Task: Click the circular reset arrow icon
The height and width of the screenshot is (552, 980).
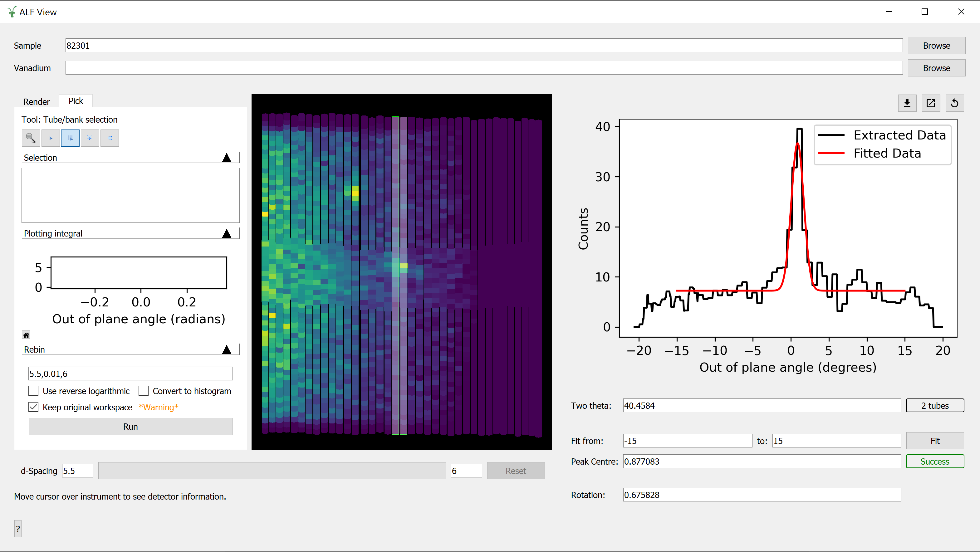Action: [x=954, y=103]
